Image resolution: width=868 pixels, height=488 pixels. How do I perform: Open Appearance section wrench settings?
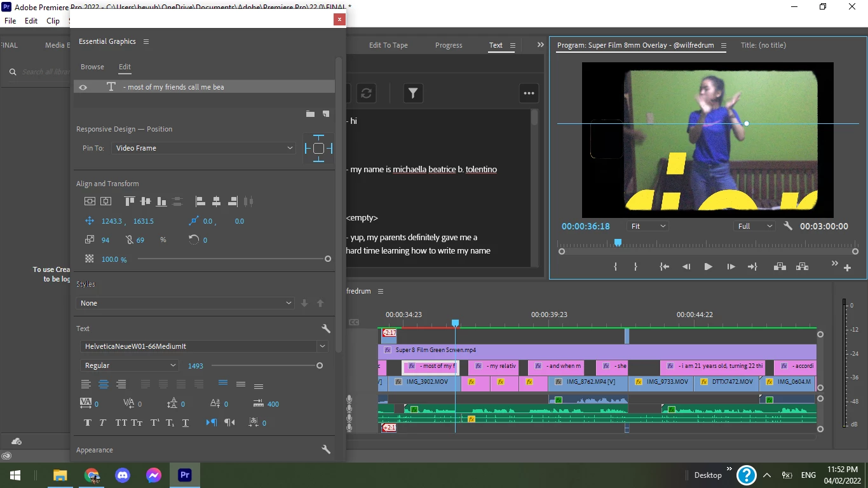click(x=326, y=449)
